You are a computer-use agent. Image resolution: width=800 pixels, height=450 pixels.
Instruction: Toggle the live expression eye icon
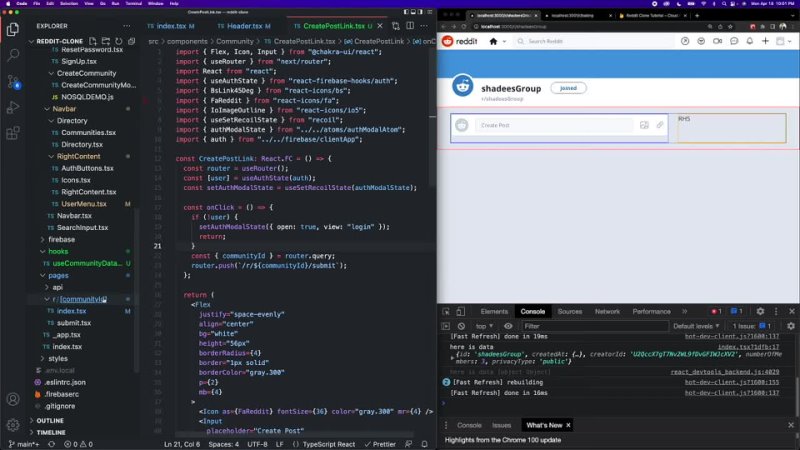click(508, 326)
